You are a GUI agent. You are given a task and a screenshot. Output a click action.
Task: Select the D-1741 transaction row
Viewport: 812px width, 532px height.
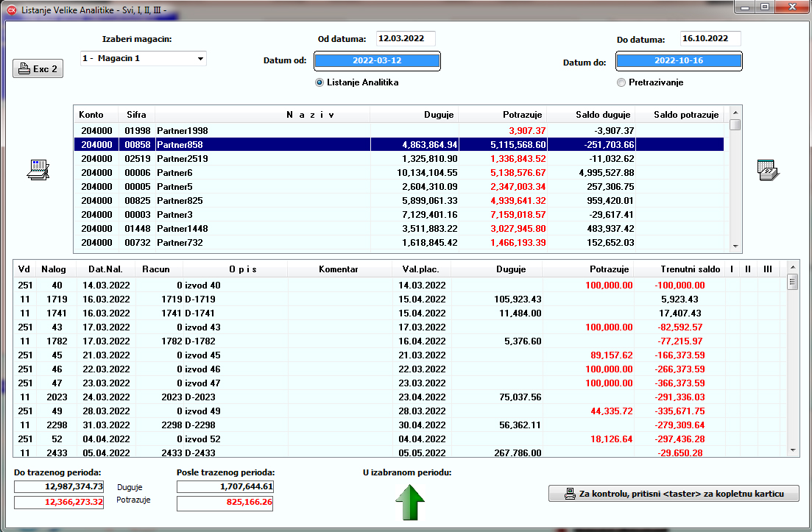click(x=400, y=313)
